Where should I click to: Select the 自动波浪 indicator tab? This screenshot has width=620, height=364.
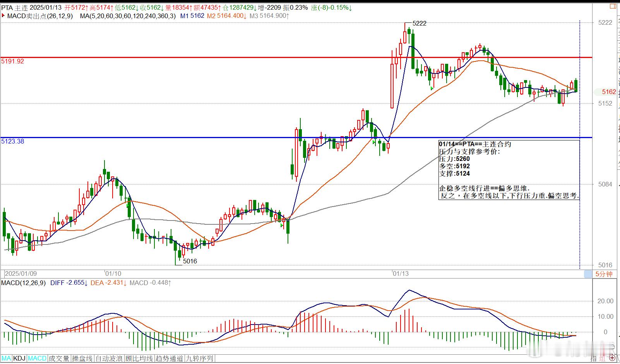tap(109, 359)
